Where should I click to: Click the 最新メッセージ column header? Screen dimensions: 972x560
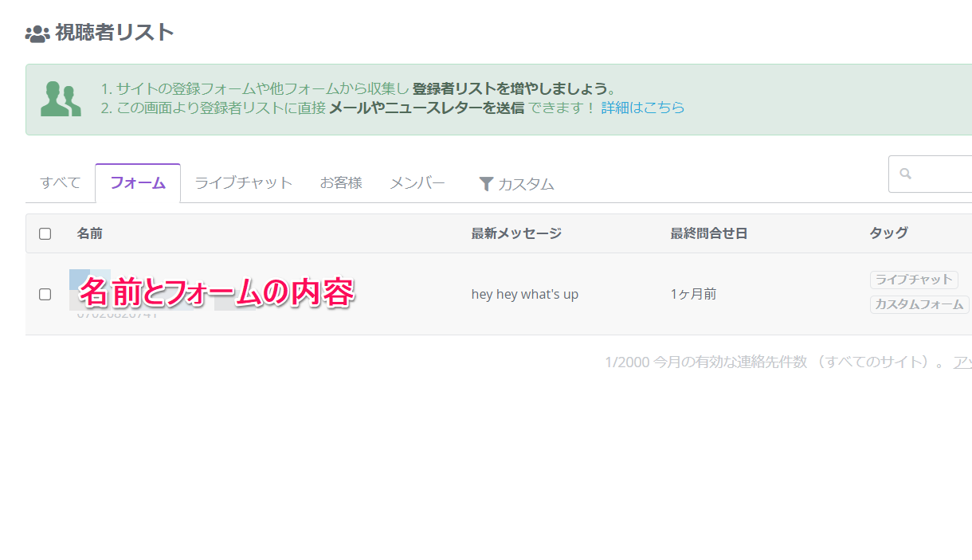click(x=516, y=233)
